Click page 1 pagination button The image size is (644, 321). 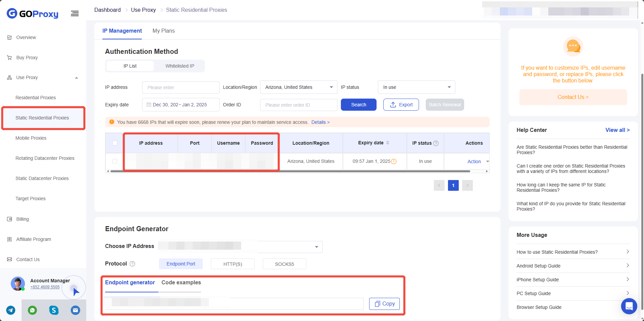point(453,185)
